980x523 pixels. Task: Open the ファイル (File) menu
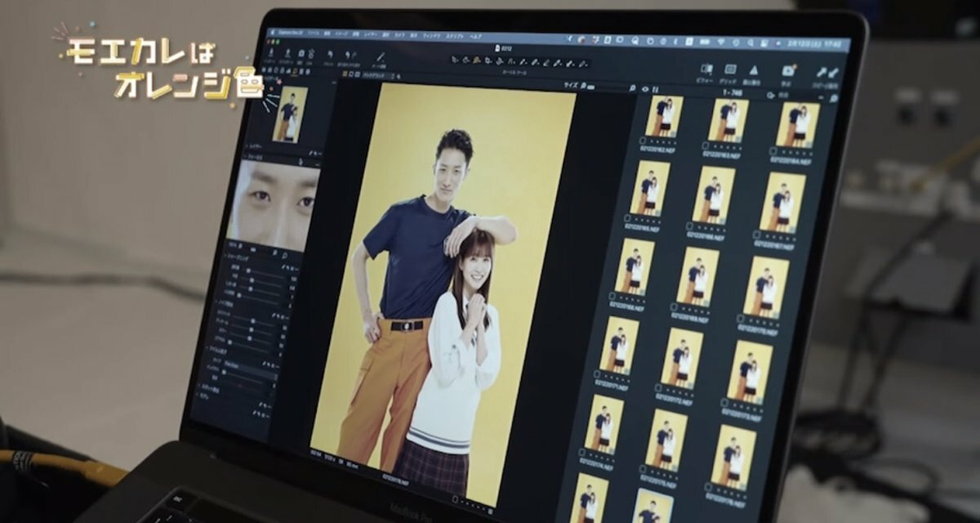coord(313,34)
